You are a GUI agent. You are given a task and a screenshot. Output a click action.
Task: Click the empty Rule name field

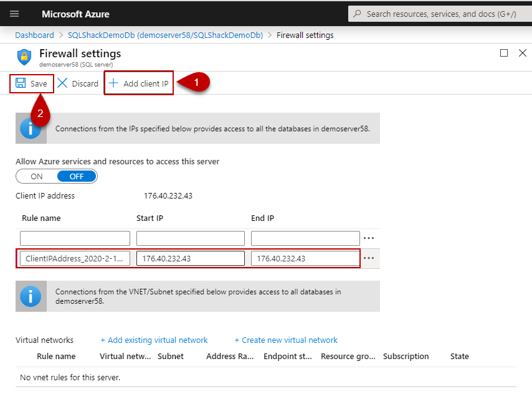(75, 238)
